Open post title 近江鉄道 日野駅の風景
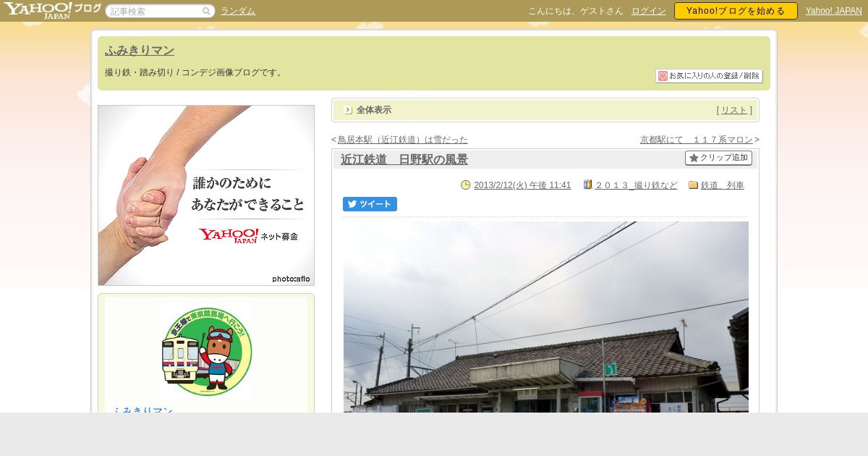The height and width of the screenshot is (456, 868). click(x=404, y=159)
